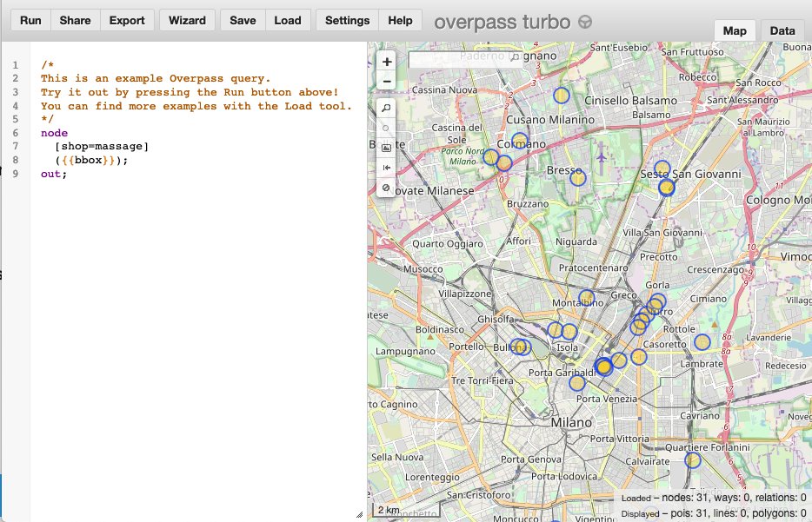Open the Load examples dialog

point(288,20)
